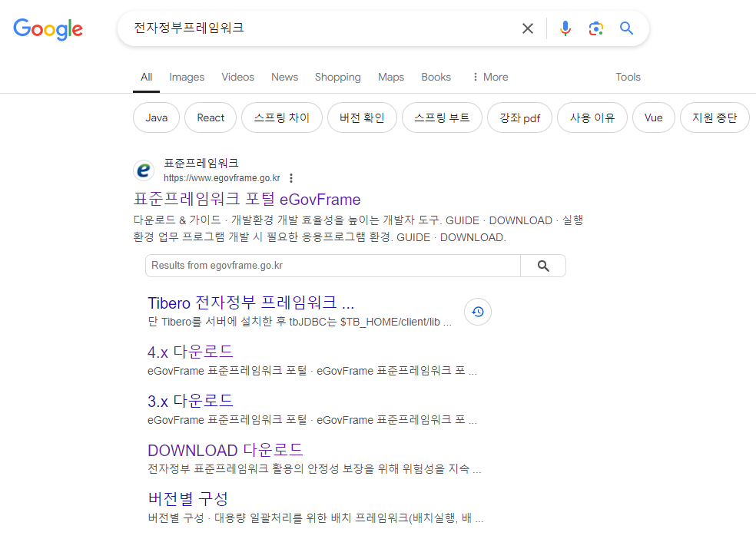Open '표준프레임워크 포털 eGovFrame' result title
The height and width of the screenshot is (539, 756).
247,199
